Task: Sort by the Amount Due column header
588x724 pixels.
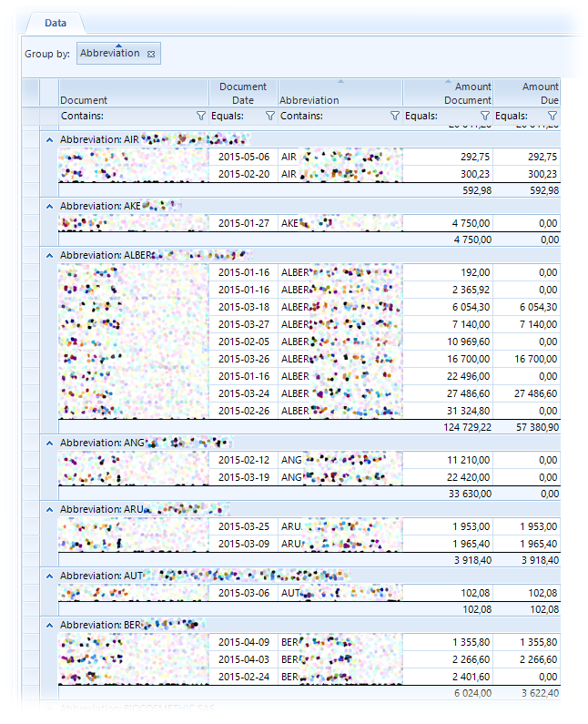Action: pos(527,93)
